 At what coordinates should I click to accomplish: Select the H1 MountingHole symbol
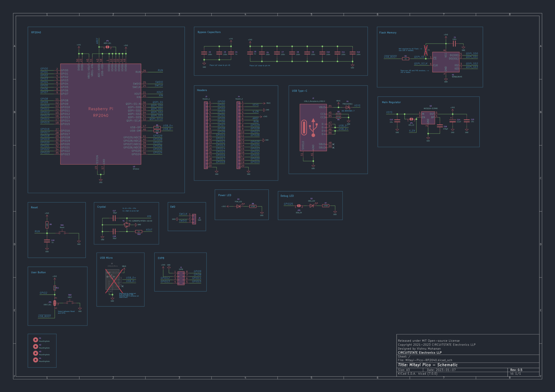click(36, 340)
